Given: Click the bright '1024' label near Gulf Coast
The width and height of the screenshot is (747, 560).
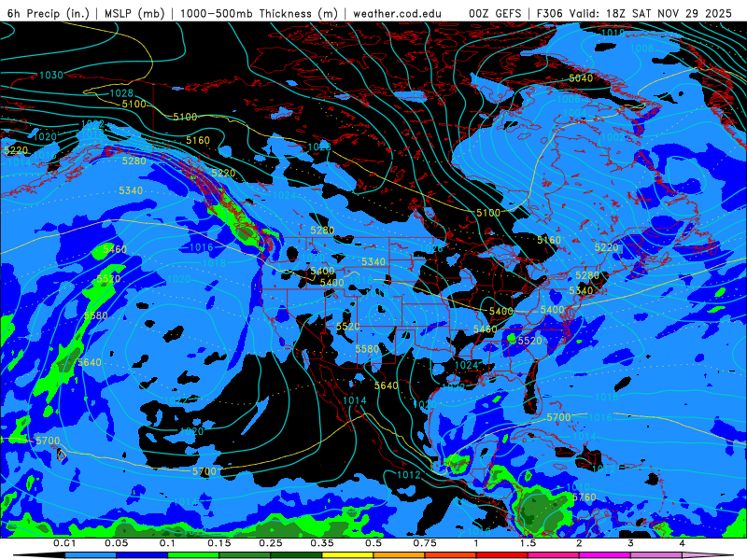Looking at the screenshot, I should [x=466, y=365].
